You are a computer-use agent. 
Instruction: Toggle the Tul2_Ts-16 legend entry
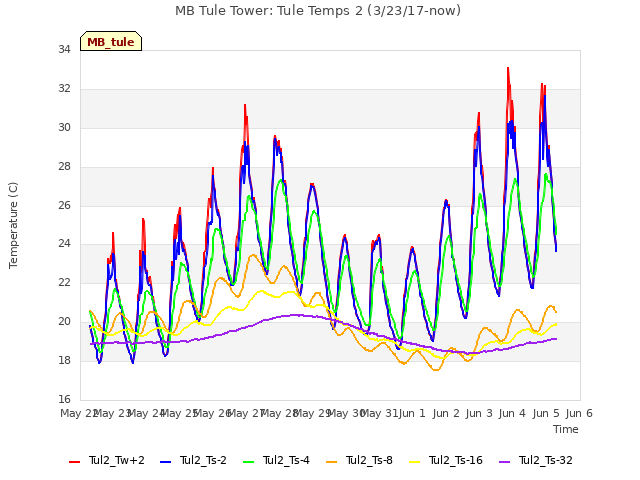click(446, 460)
